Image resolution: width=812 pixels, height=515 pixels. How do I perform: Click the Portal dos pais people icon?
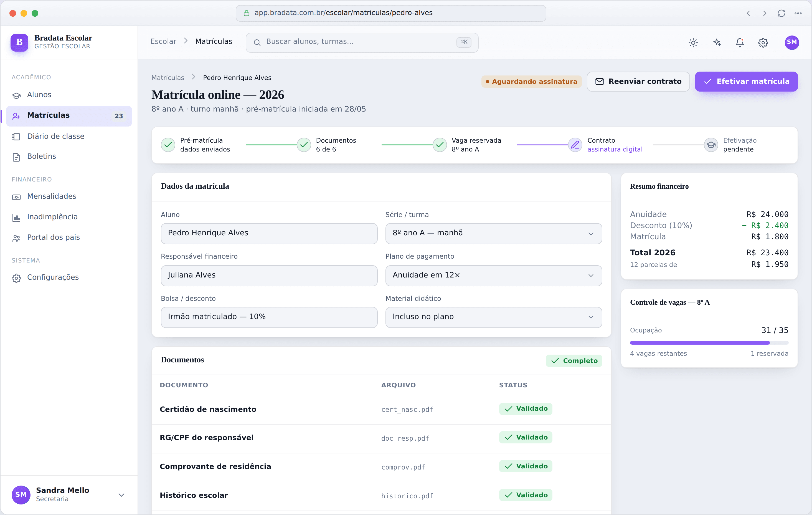pyautogui.click(x=16, y=238)
